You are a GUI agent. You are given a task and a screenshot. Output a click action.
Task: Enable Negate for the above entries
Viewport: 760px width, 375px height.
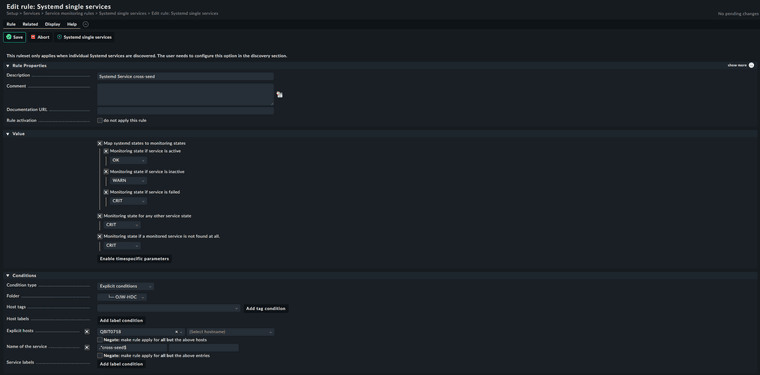tap(100, 356)
